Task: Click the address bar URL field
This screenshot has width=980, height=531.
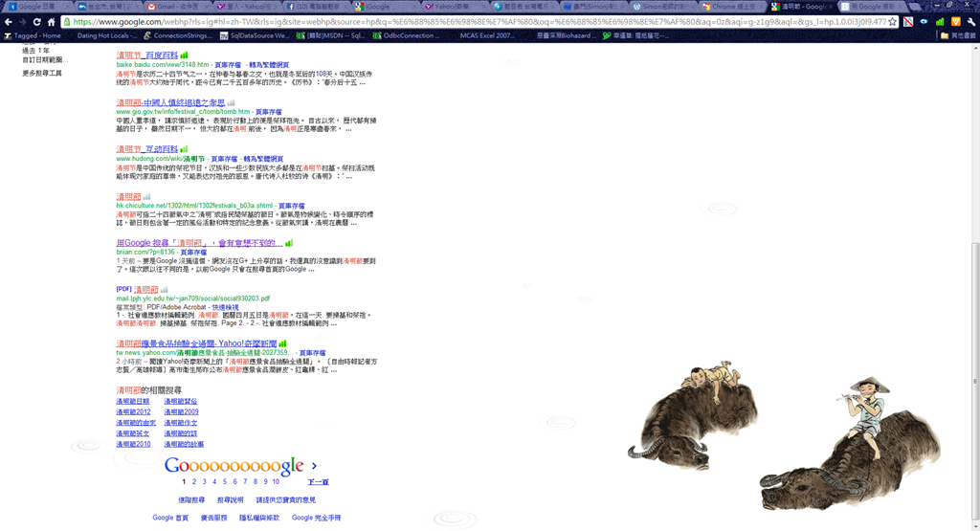Action: point(479,22)
